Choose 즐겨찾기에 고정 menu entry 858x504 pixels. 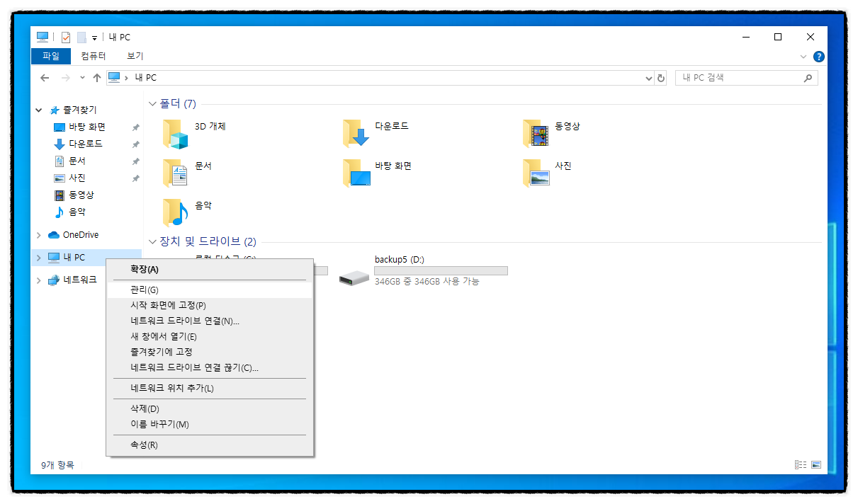point(210,352)
